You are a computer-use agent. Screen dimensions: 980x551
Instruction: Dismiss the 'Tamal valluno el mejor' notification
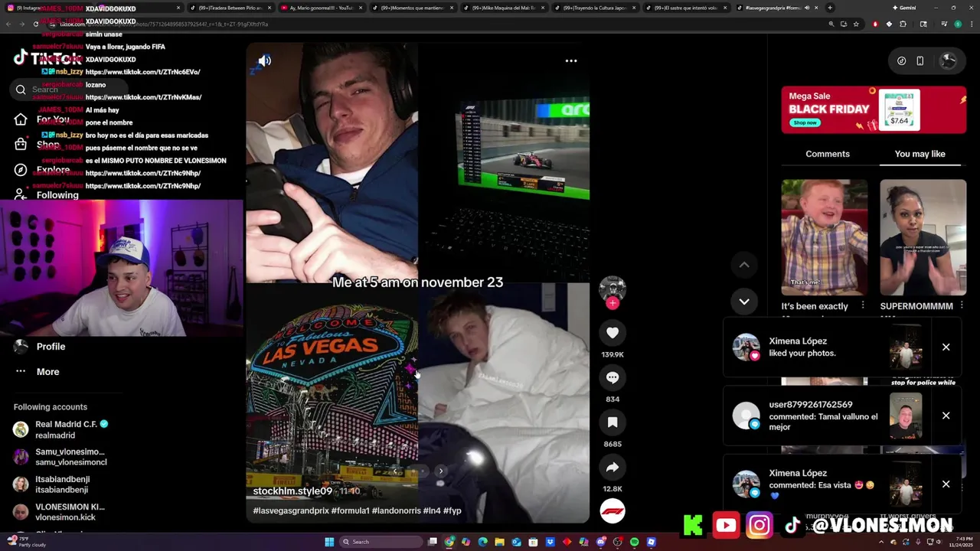point(946,416)
